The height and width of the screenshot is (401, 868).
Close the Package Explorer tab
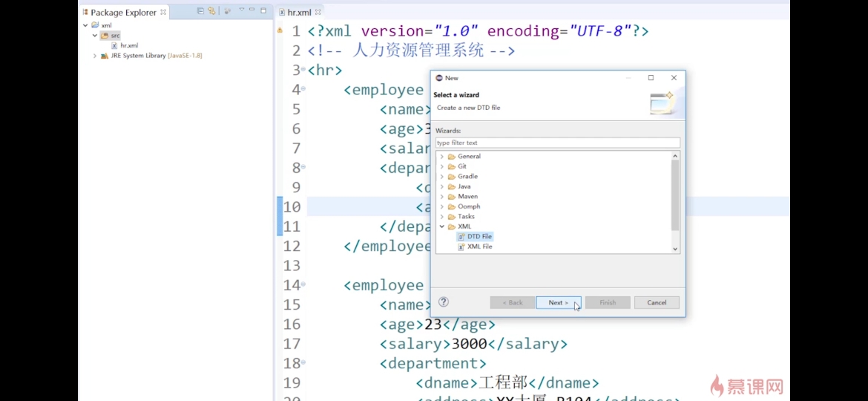[x=162, y=12]
